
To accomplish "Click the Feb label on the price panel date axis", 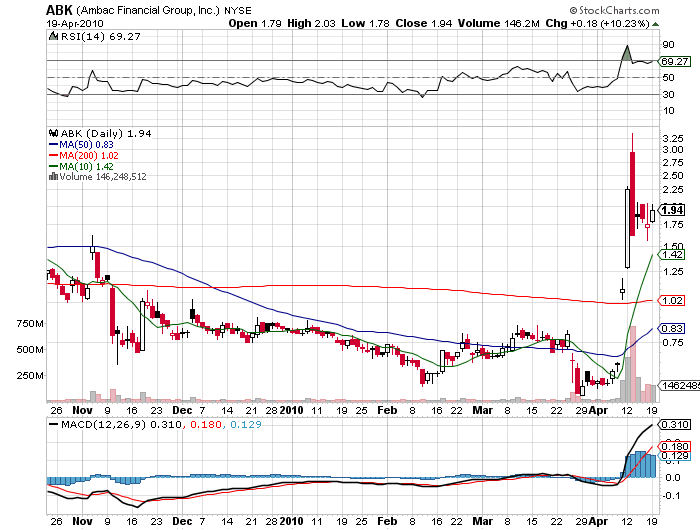I will [x=387, y=410].
